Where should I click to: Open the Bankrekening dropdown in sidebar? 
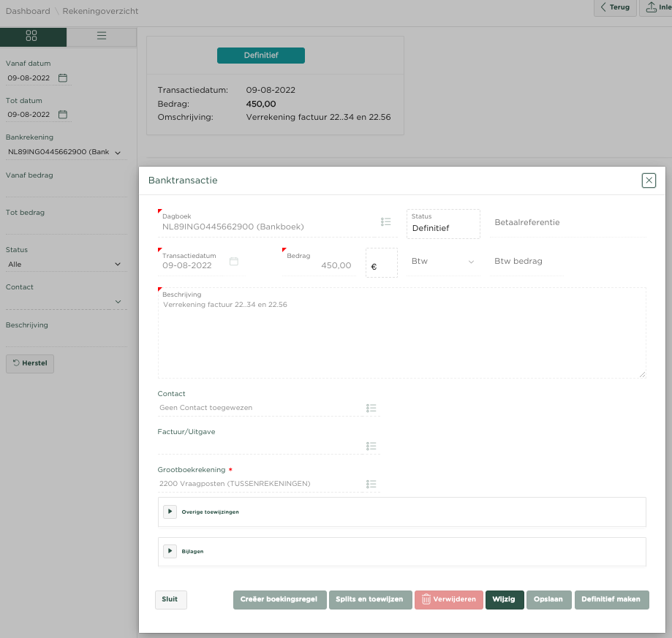64,152
